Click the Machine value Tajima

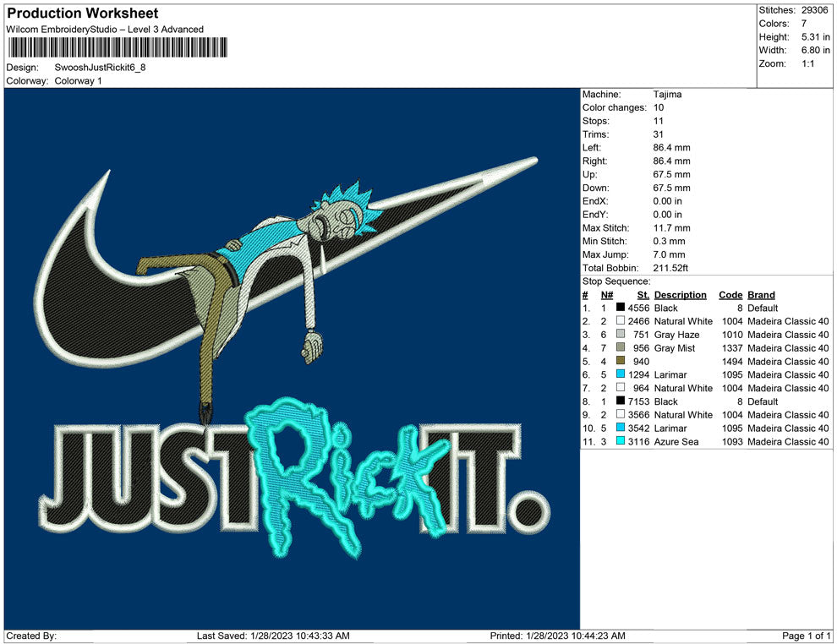click(667, 95)
